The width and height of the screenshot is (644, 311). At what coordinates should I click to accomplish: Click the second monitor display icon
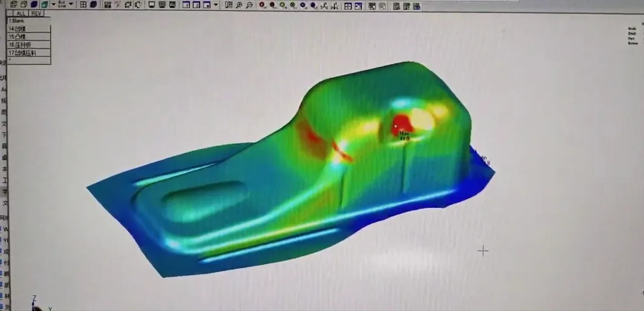(x=162, y=4)
